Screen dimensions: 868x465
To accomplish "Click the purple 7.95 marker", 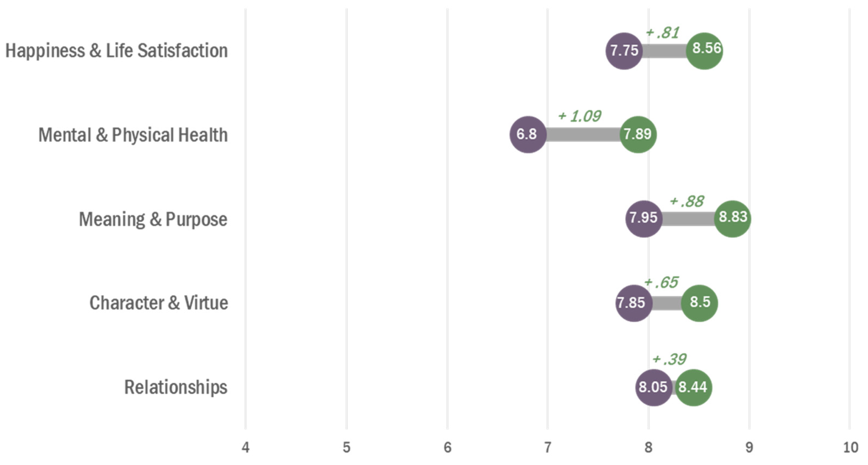I will pos(644,218).
